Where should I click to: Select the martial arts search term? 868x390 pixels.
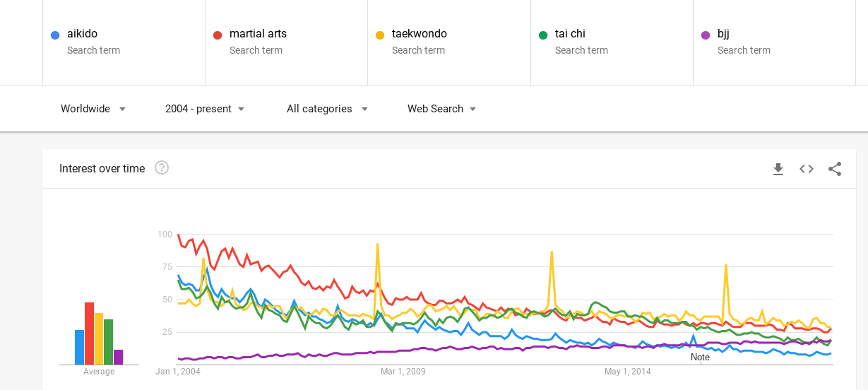[x=258, y=34]
